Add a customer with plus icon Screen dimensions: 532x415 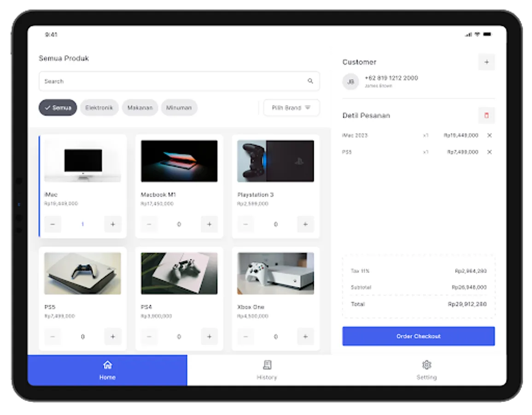486,62
